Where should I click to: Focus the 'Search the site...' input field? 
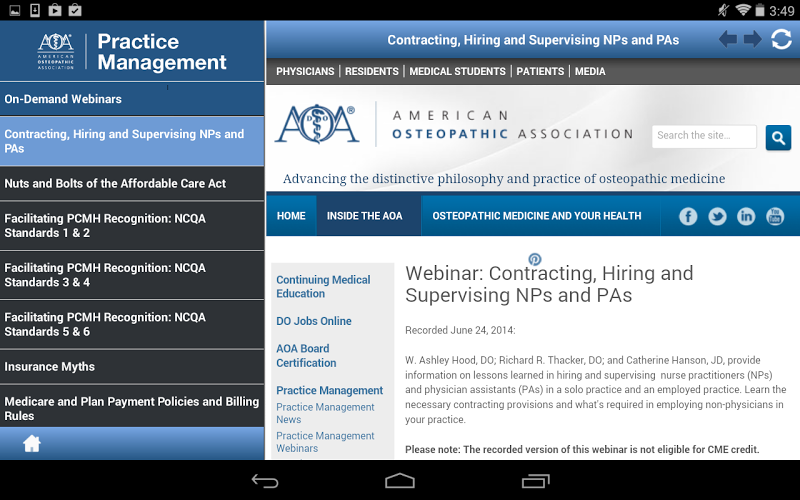point(704,136)
